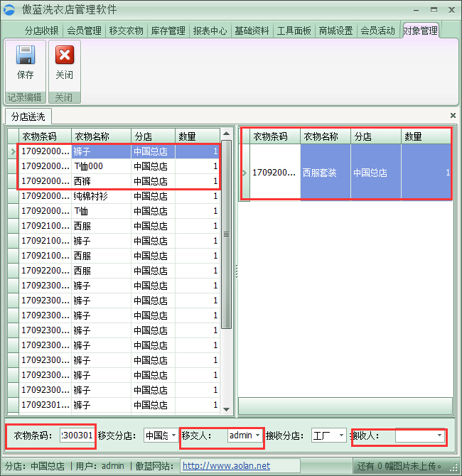Open the 库存管理 menu tab
This screenshot has width=462, height=476.
coord(168,31)
